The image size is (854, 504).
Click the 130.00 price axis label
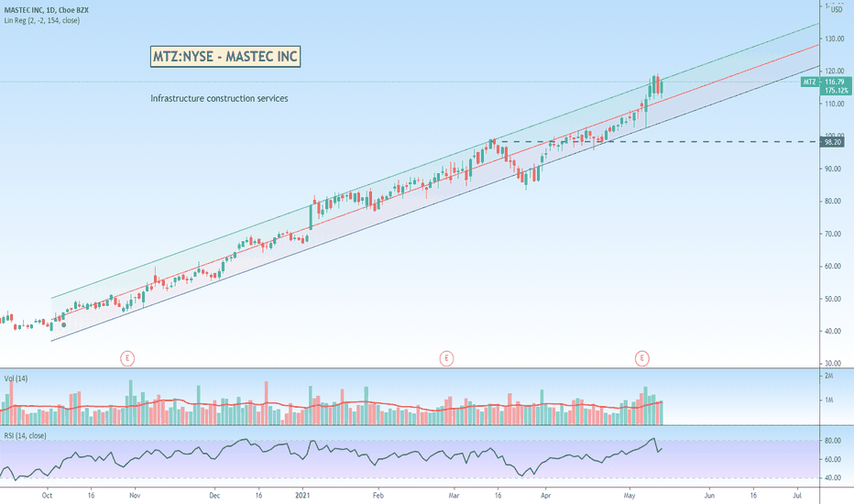coord(835,38)
